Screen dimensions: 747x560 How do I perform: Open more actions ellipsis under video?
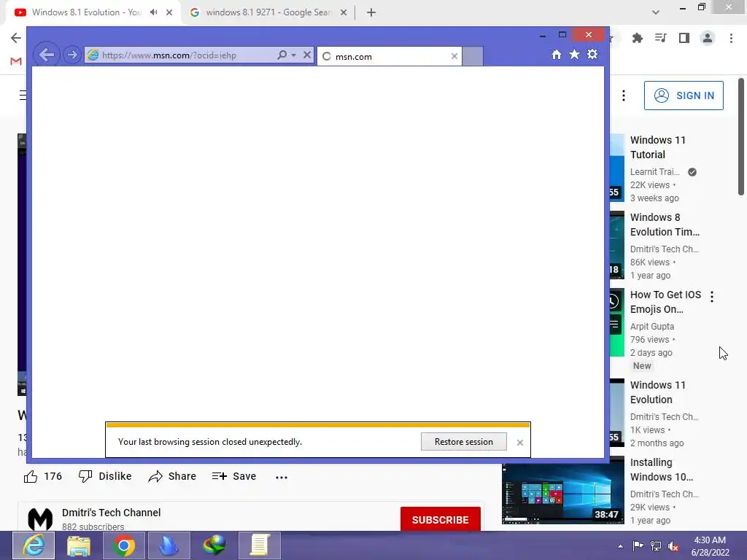[x=282, y=477]
